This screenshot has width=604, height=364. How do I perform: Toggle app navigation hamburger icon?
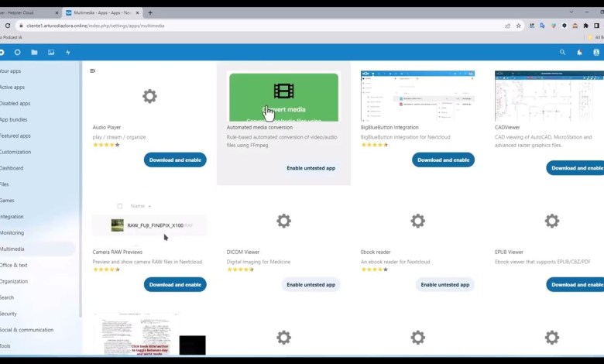[x=92, y=70]
